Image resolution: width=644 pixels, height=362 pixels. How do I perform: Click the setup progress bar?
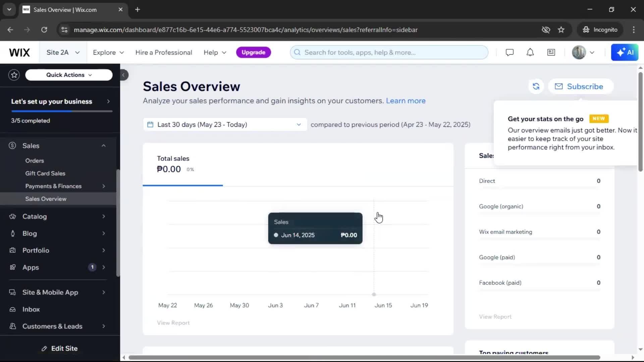pyautogui.click(x=62, y=111)
